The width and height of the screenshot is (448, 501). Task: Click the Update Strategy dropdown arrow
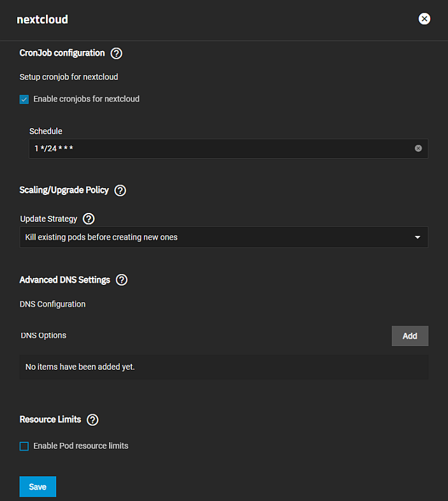click(x=417, y=237)
